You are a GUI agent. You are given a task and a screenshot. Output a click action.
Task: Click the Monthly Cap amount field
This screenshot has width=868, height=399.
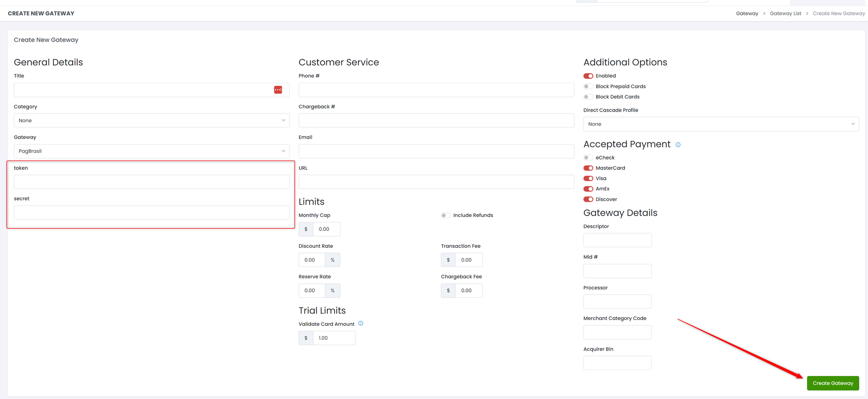point(326,230)
